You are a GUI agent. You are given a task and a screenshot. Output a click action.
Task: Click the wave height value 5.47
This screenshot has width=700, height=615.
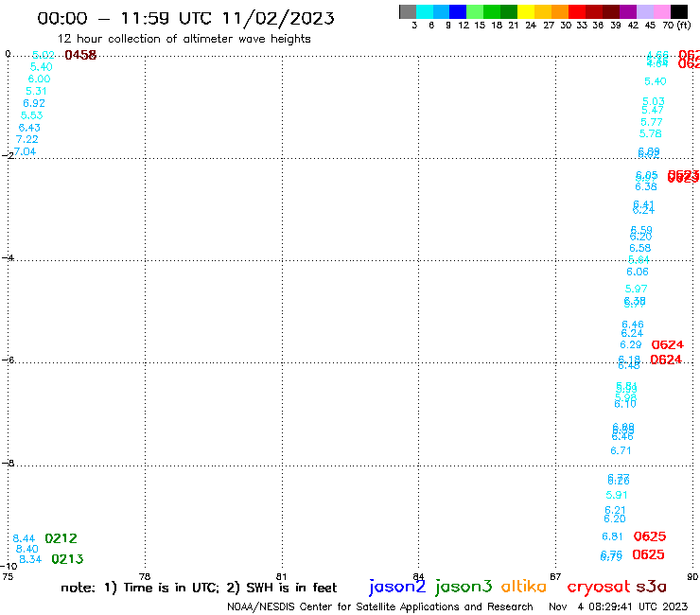click(x=653, y=111)
